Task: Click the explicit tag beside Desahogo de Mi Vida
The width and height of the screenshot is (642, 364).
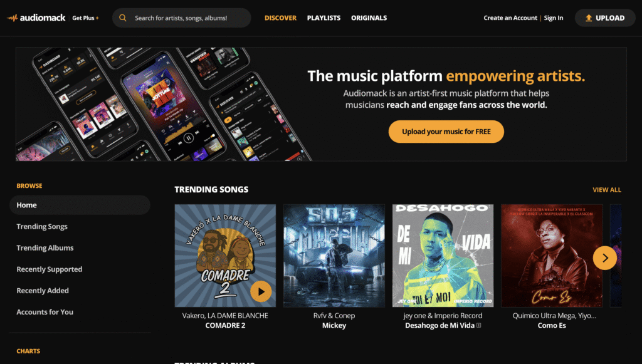Action: click(x=478, y=326)
